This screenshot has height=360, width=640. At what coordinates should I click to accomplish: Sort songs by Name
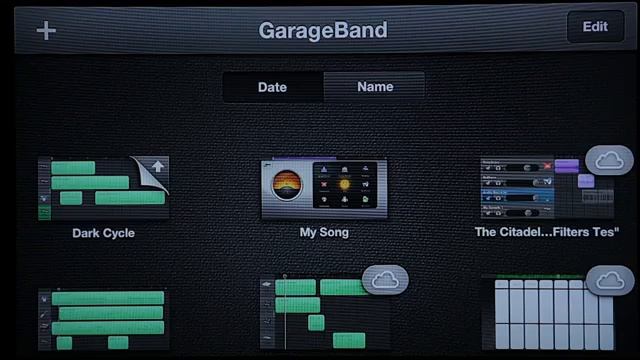pos(374,87)
